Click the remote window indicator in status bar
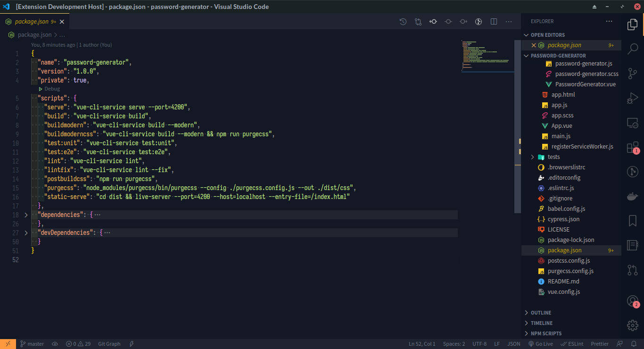This screenshot has width=644, height=349. [8, 344]
